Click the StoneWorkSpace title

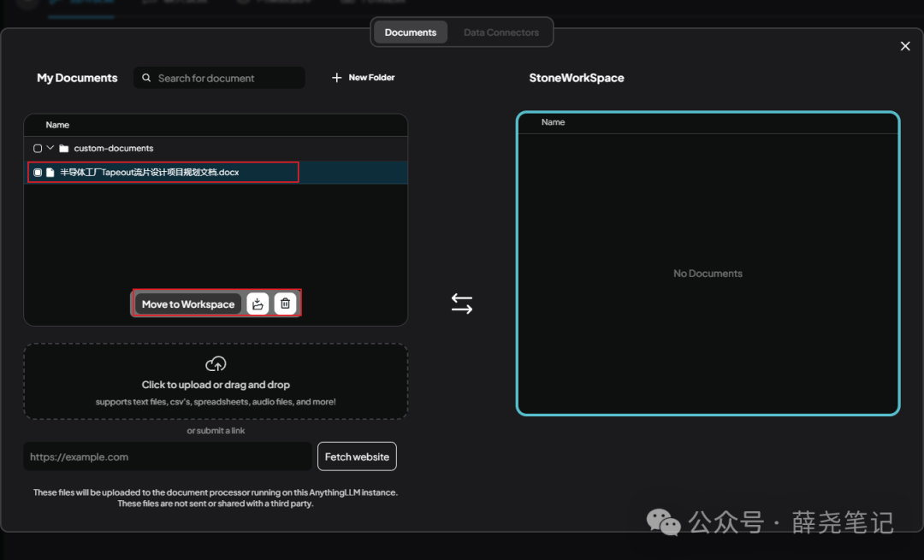(x=577, y=78)
